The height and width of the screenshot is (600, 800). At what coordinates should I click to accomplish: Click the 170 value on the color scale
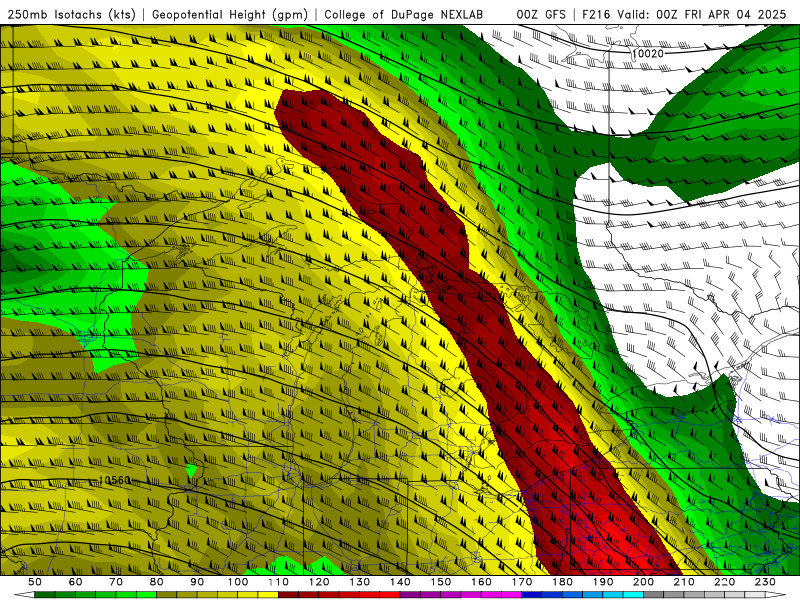[x=522, y=582]
